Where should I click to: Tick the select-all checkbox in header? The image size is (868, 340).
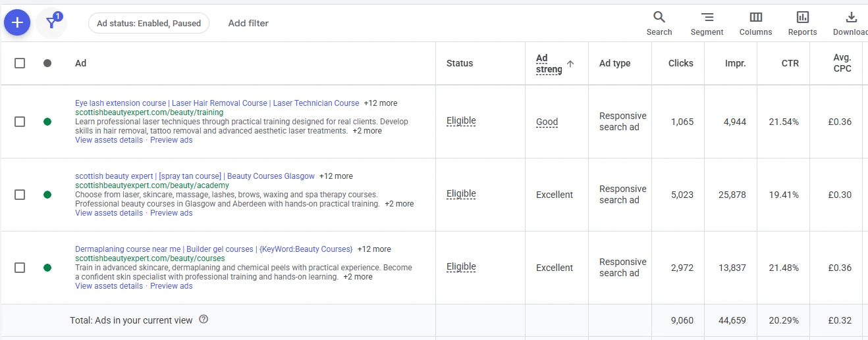pyautogui.click(x=20, y=63)
